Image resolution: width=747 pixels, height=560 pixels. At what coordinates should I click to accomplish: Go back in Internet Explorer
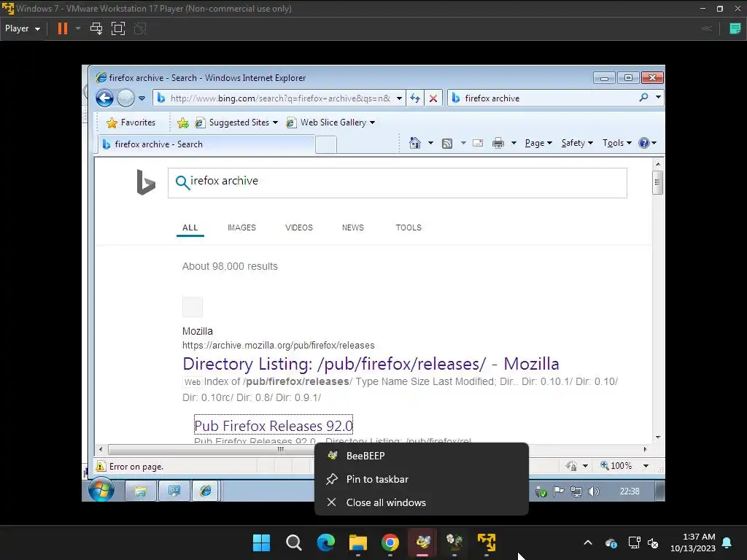coord(104,98)
